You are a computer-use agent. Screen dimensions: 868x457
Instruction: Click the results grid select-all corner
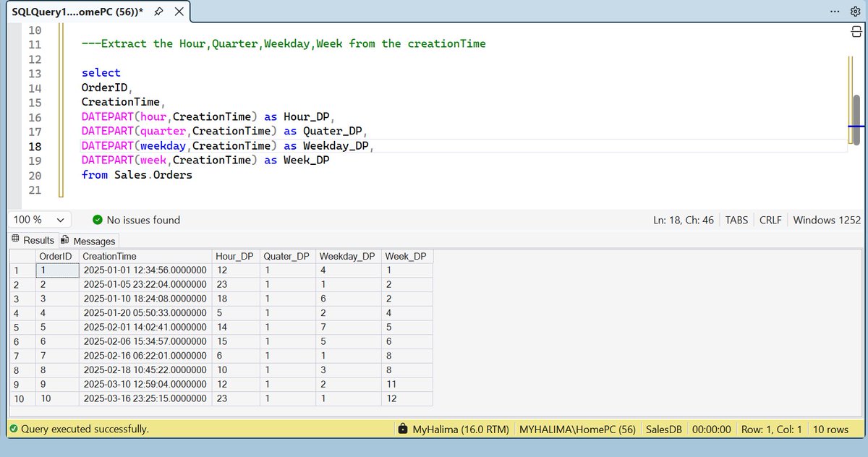[x=22, y=256]
